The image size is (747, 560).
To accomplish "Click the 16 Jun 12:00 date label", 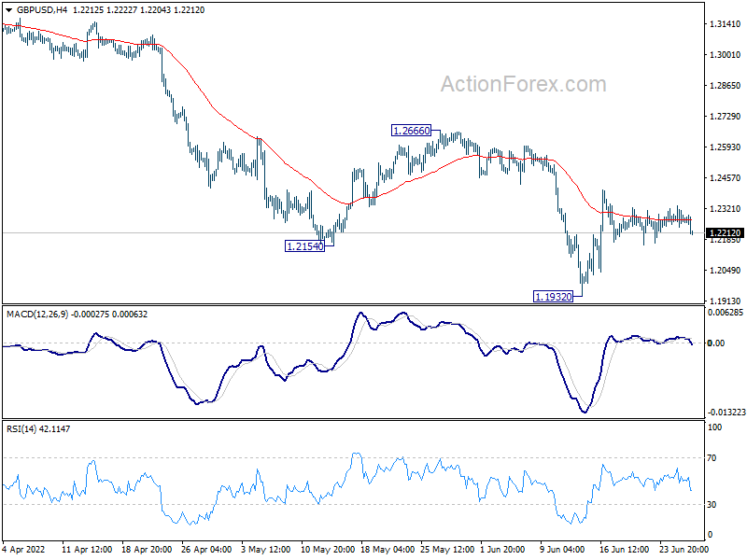I will tap(624, 550).
